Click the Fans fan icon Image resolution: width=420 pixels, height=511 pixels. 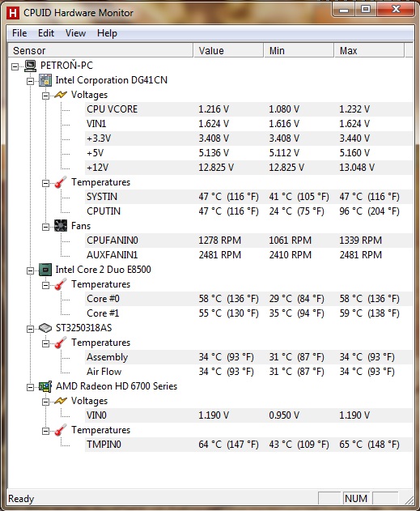tap(61, 226)
